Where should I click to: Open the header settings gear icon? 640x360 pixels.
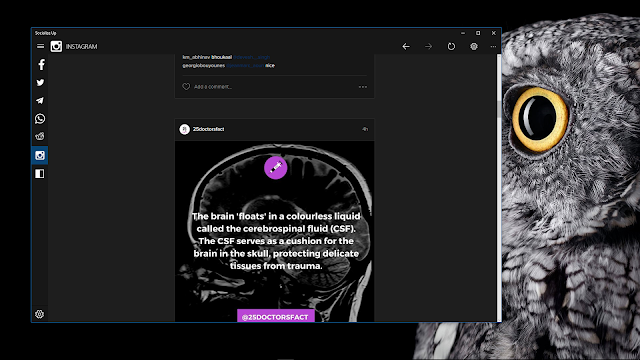(473, 47)
